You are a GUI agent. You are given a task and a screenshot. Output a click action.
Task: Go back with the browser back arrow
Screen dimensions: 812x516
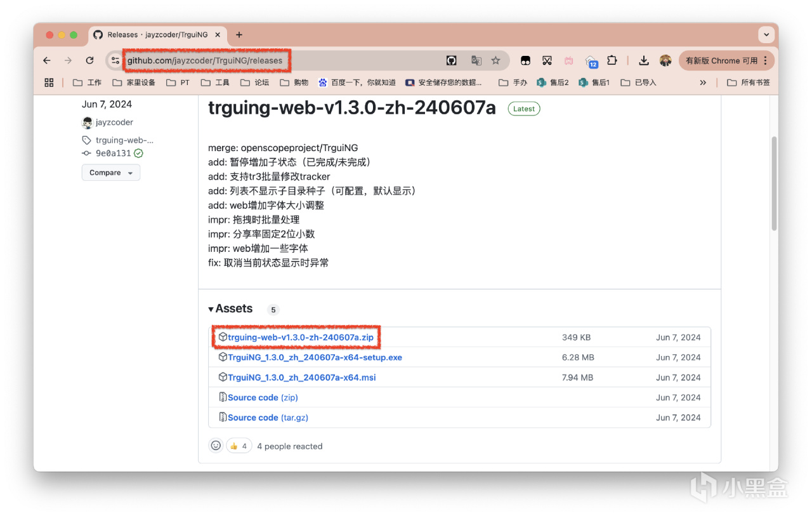(x=47, y=60)
